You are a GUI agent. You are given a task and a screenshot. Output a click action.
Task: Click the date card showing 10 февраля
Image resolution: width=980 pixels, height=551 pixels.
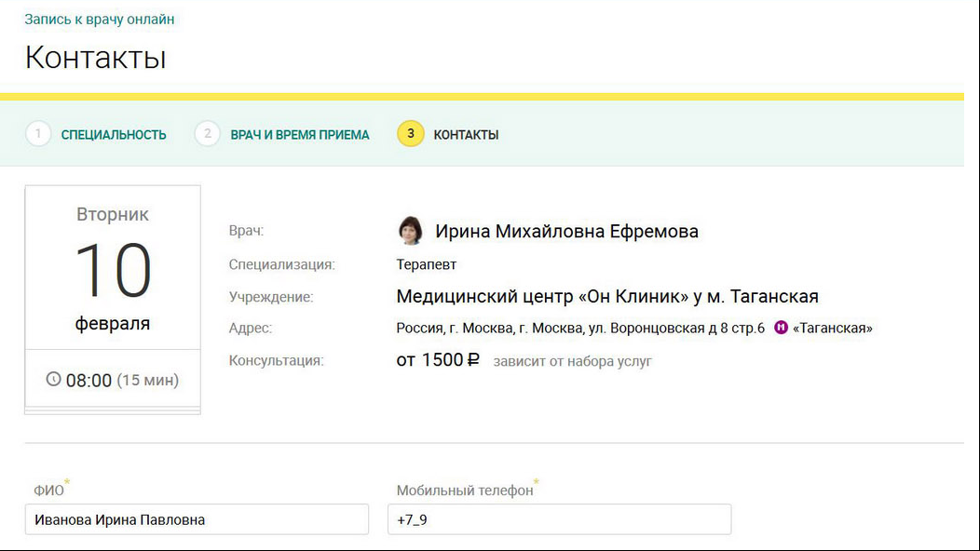coord(113,267)
